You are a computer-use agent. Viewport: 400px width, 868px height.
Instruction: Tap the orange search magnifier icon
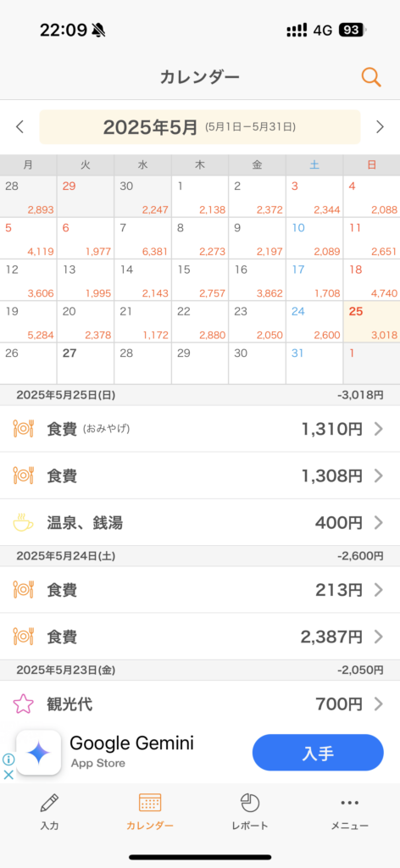tap(371, 77)
